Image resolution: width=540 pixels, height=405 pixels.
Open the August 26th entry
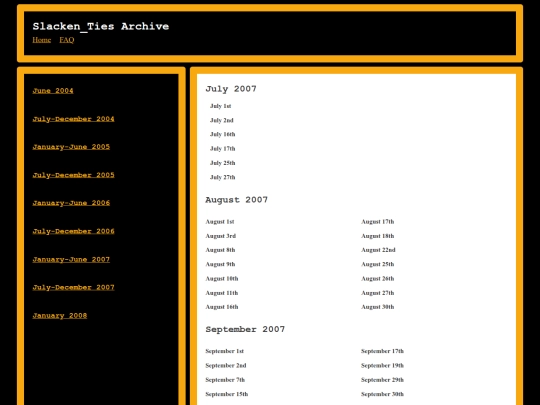(x=377, y=279)
